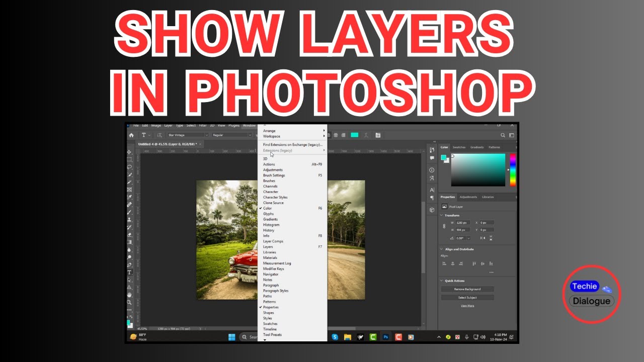Select the Lasso tool

coord(129,167)
